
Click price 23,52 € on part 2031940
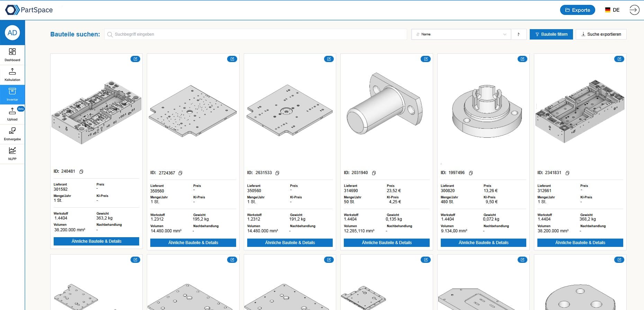pyautogui.click(x=394, y=191)
